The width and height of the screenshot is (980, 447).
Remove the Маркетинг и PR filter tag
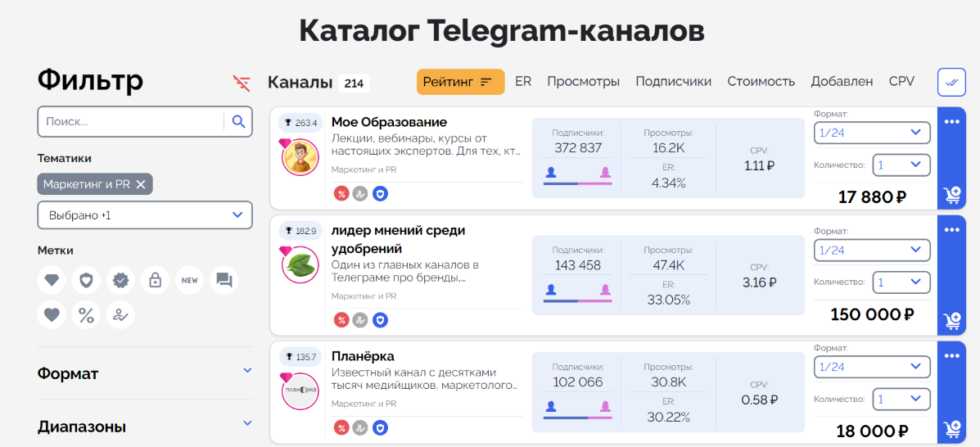pos(141,185)
